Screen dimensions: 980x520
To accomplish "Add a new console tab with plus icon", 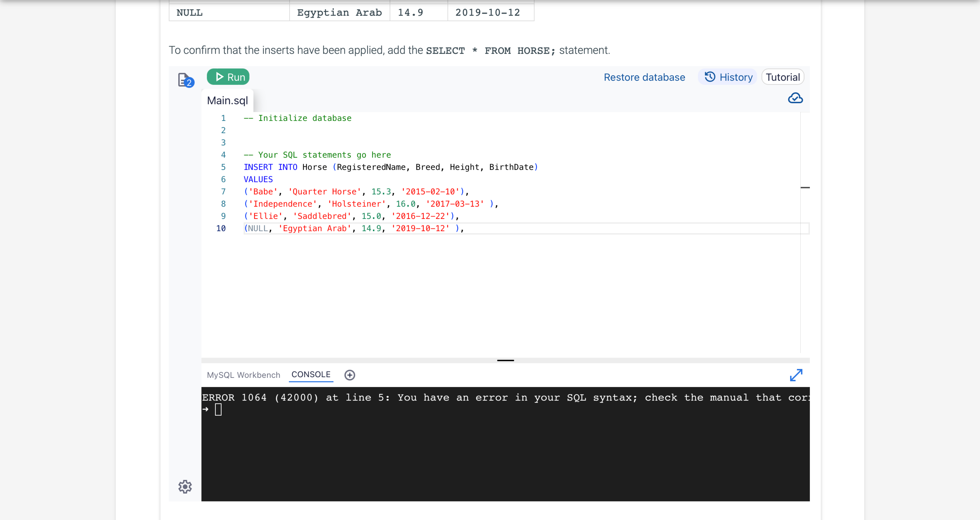I will [350, 375].
